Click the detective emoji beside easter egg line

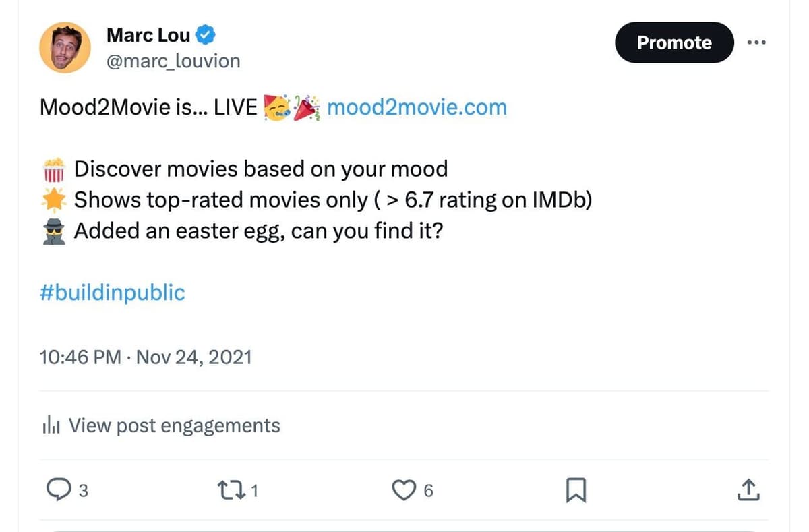pos(53,231)
